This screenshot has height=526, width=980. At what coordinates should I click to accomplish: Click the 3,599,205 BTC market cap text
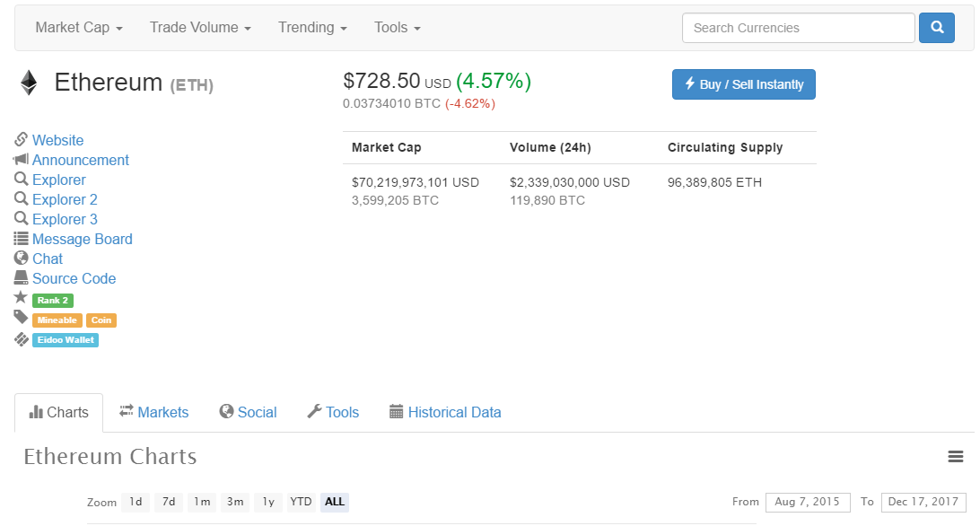point(396,200)
